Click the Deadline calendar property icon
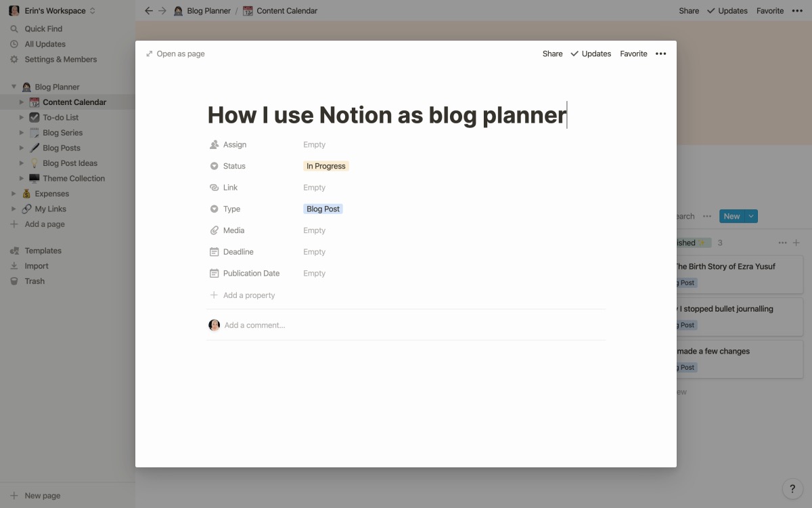The width and height of the screenshot is (812, 508). pos(214,252)
